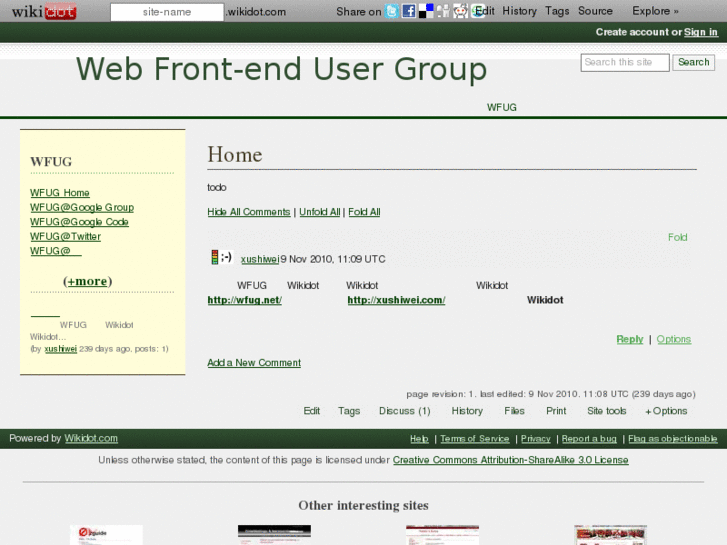Click Unfold All comments
Viewport: 727px width, 545px height.
[x=319, y=212]
